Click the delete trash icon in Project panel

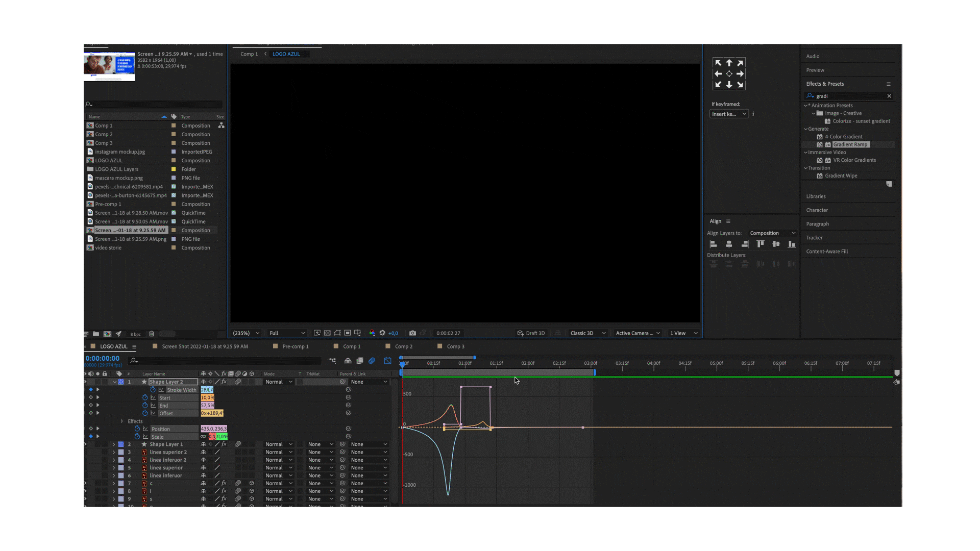tap(152, 334)
